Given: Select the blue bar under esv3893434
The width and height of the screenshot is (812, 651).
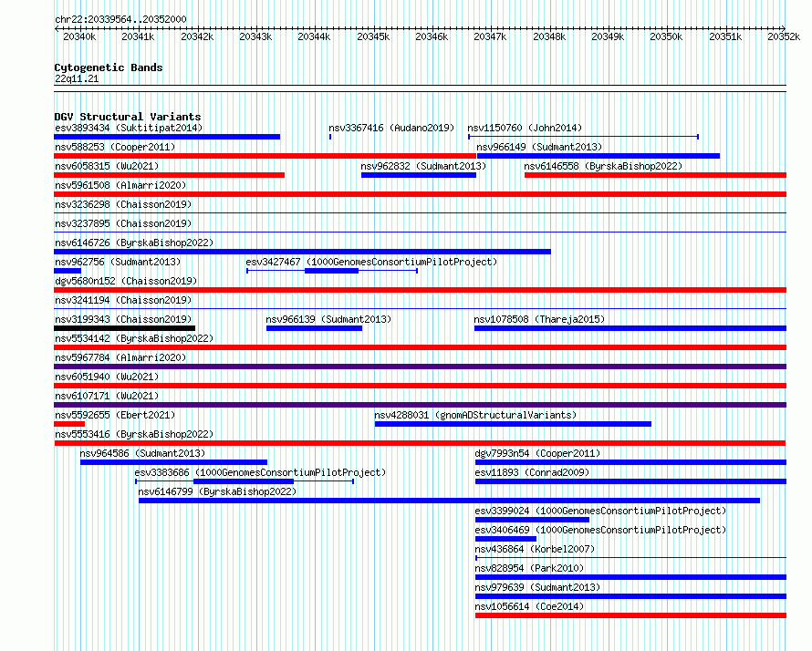Looking at the screenshot, I should (167, 137).
